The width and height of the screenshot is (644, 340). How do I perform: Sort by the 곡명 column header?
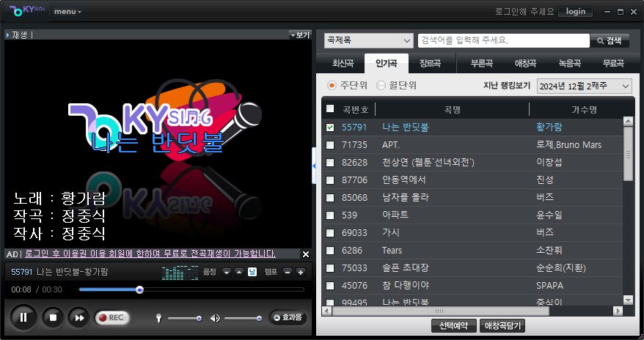(x=453, y=109)
